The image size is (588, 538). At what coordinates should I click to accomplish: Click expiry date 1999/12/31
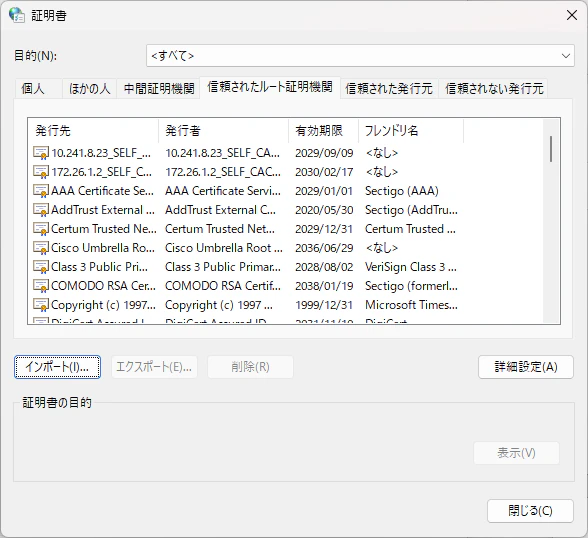324,305
